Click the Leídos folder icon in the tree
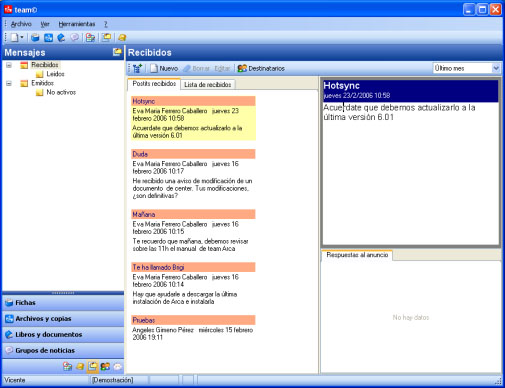Screen dimensions: 505x388 coord(40,74)
